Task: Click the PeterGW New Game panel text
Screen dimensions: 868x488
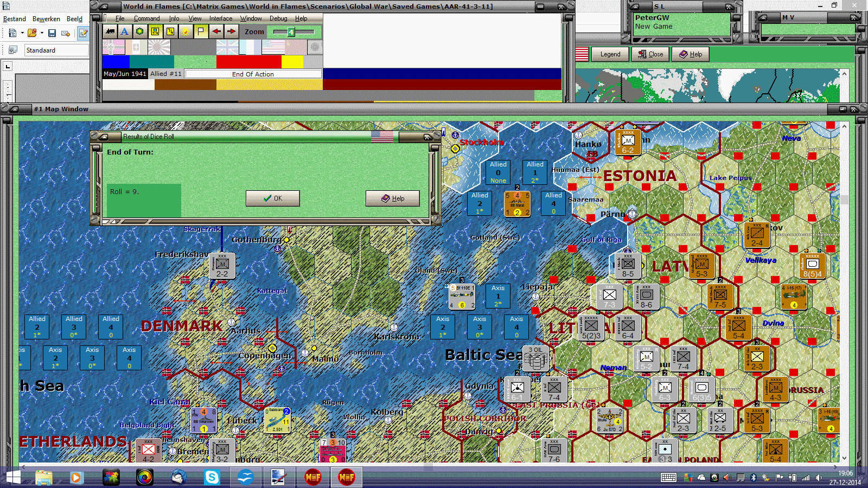Action: click(x=654, y=22)
